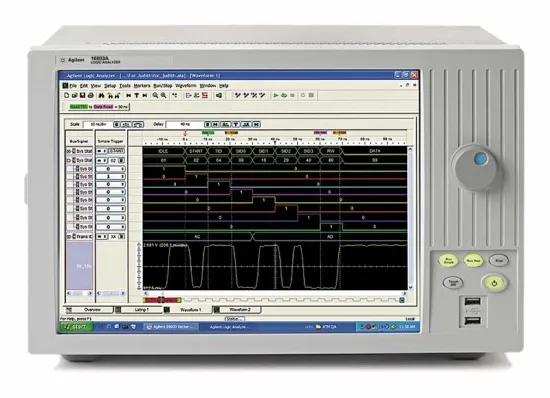Click the Windows Start button
The width and height of the screenshot is (550, 398).
coord(76,326)
